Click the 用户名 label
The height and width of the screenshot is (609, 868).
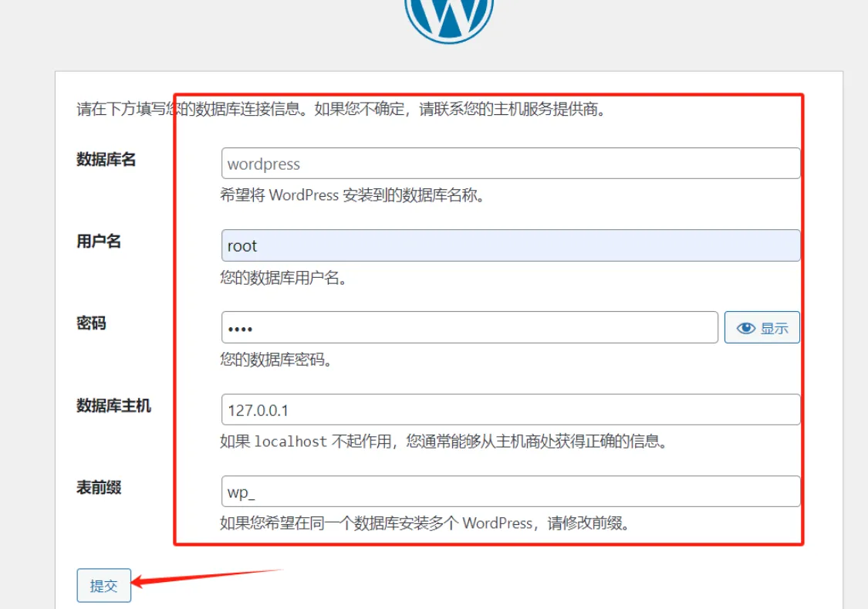point(99,242)
